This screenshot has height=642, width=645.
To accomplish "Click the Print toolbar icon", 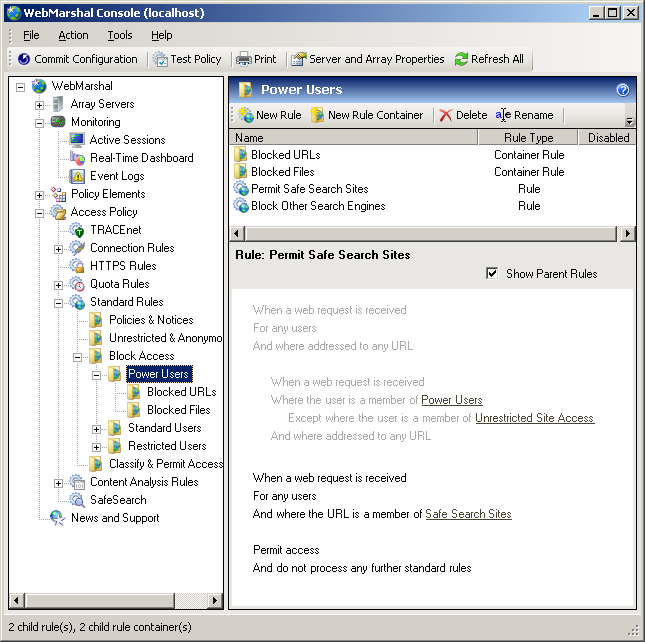I will coord(243,59).
